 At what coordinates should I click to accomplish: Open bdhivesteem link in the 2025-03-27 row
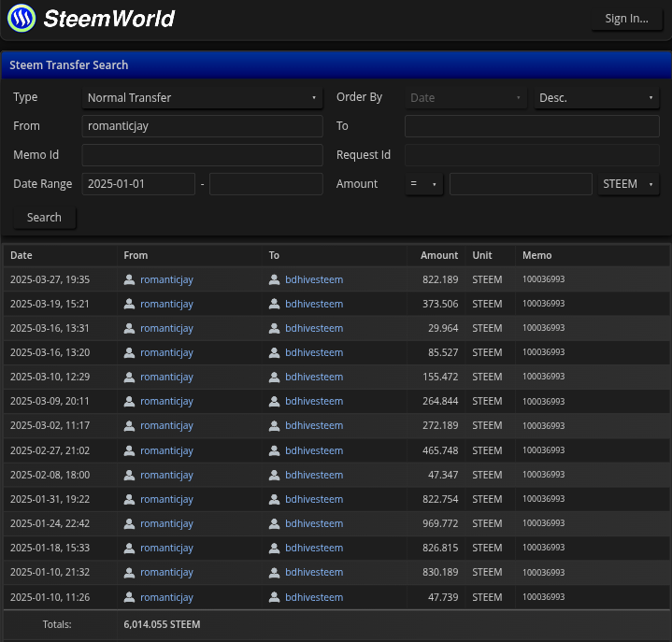tap(314, 279)
